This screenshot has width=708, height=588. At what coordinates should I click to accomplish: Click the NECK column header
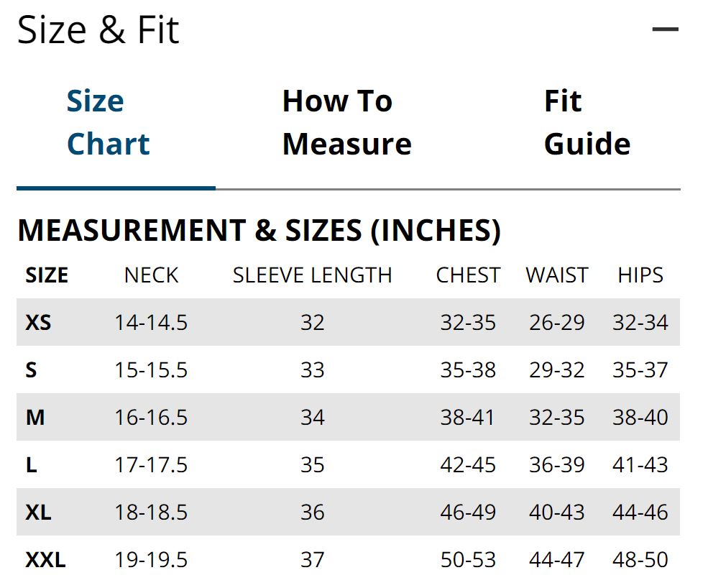click(x=151, y=275)
